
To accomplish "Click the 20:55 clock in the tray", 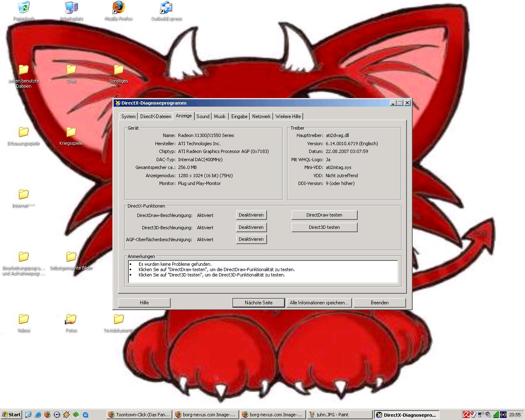I will click(x=515, y=415).
